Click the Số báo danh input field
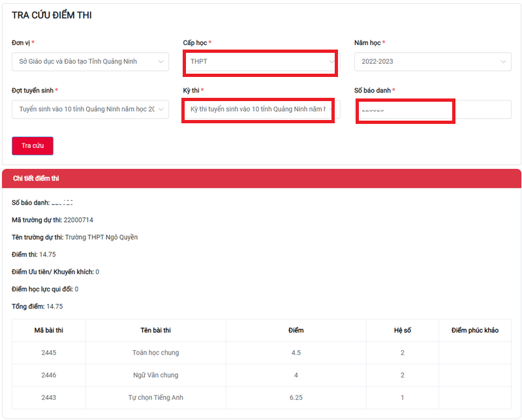The image size is (522, 420). (x=433, y=109)
